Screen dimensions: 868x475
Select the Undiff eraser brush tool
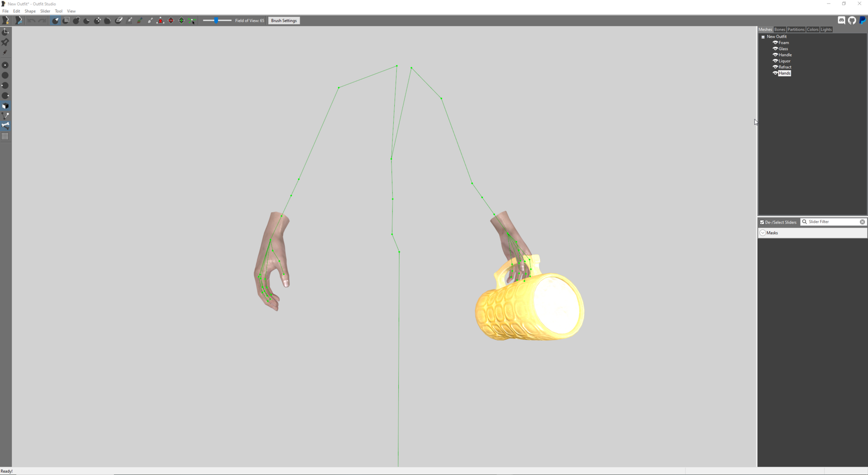119,20
